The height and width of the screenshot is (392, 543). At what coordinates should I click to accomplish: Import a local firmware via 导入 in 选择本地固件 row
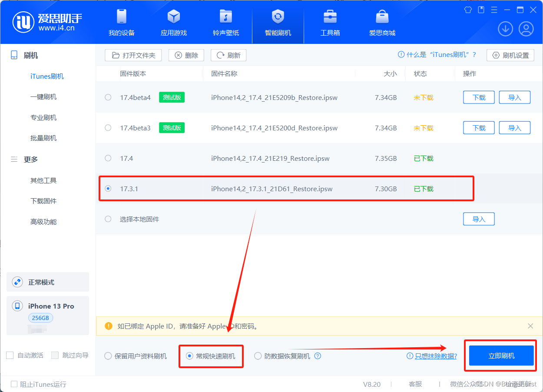[x=479, y=219]
